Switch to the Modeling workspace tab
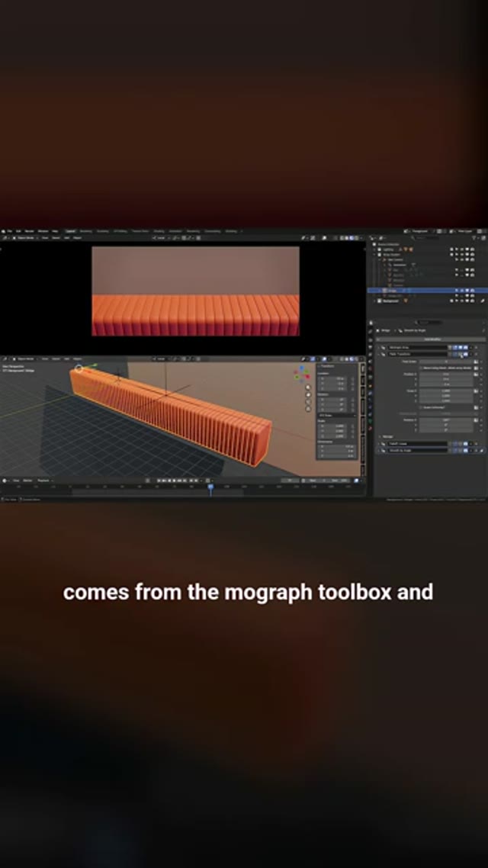This screenshot has width=488, height=868. pos(86,231)
